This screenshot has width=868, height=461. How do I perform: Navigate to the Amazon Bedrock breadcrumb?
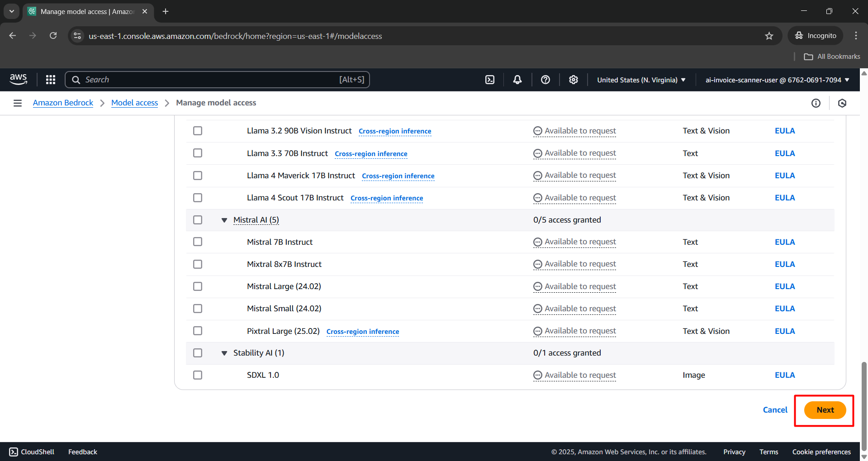[63, 103]
